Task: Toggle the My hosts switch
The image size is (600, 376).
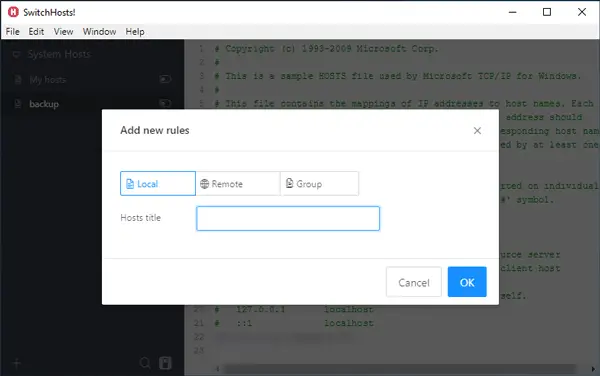Action: point(165,79)
